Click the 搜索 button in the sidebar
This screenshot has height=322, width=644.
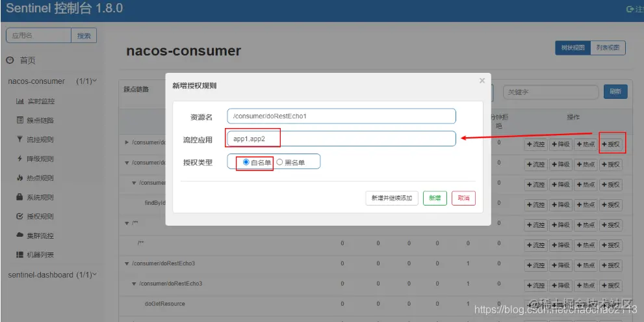[x=84, y=36]
